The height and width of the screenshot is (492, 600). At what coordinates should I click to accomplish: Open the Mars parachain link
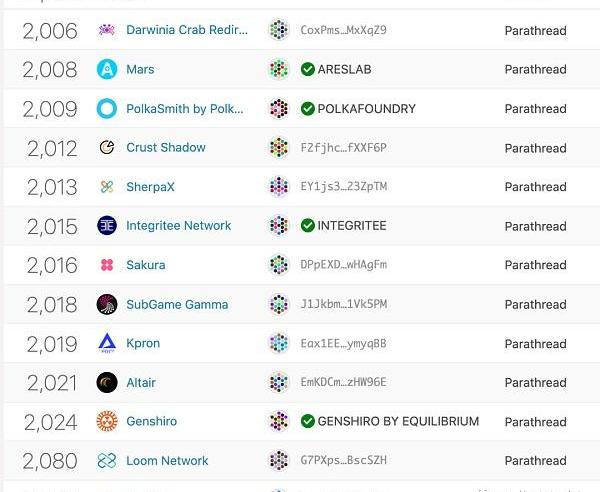coord(140,70)
